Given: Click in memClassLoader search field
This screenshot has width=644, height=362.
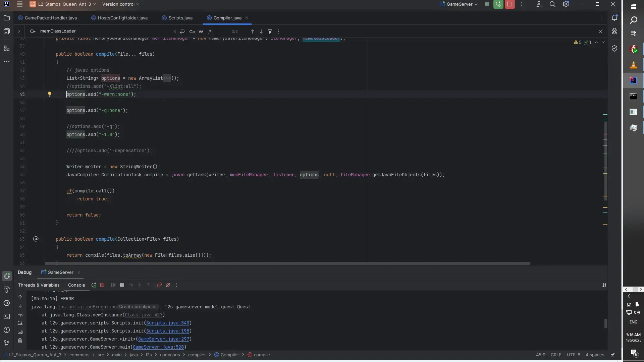Looking at the screenshot, I should (x=104, y=32).
